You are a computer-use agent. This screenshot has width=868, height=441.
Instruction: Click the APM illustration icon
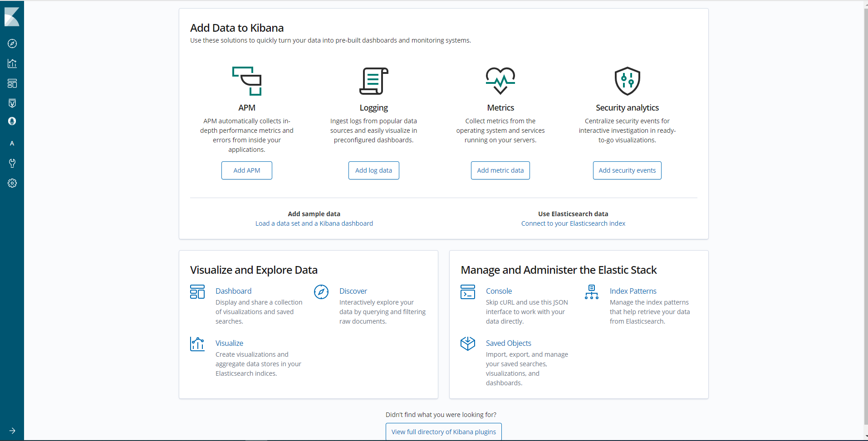click(x=247, y=81)
